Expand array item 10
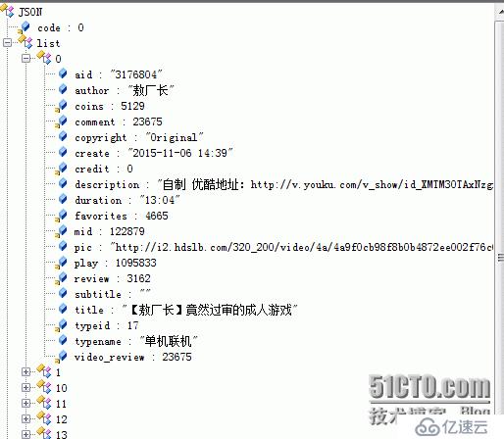The image size is (504, 439). pos(25,387)
